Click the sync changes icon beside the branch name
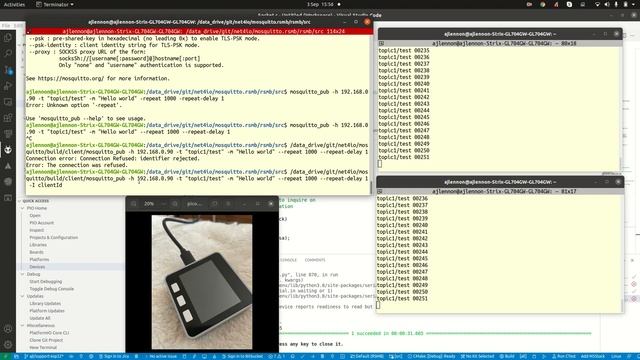Image resolution: width=640 pixels, height=360 pixels. pos(71,356)
